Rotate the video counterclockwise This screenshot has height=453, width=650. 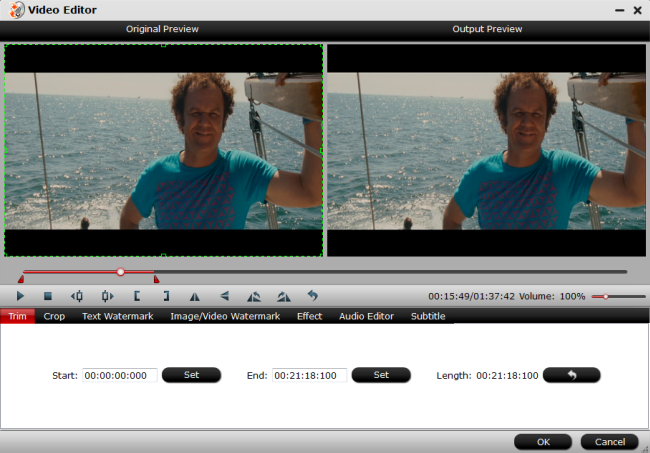tap(254, 296)
